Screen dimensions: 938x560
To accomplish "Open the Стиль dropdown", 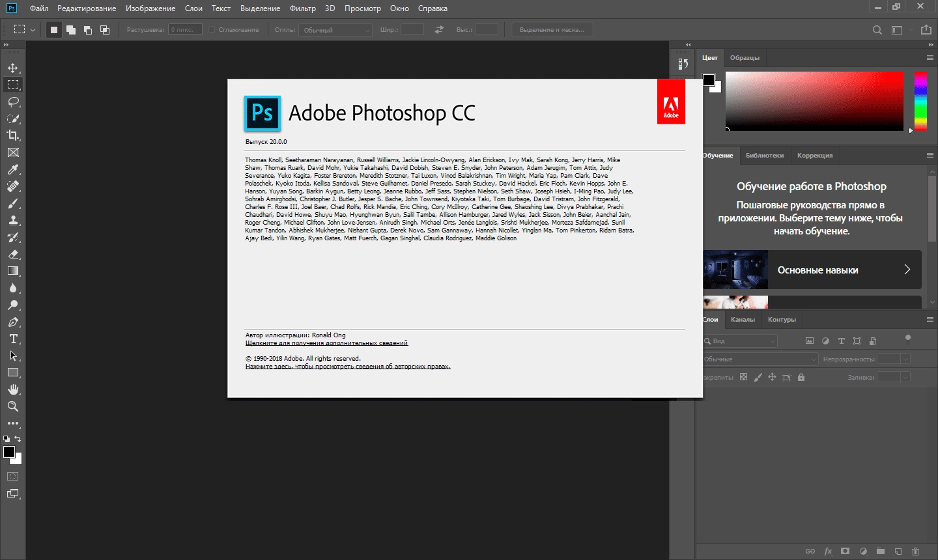I will coord(335,30).
